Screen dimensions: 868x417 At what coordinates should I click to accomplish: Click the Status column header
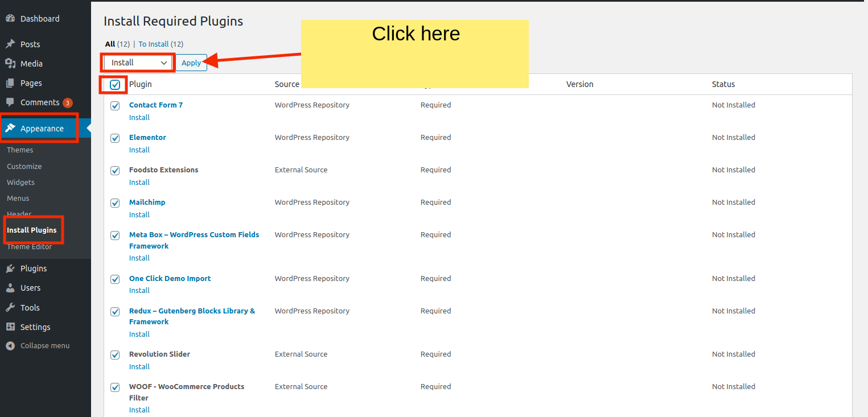point(723,84)
